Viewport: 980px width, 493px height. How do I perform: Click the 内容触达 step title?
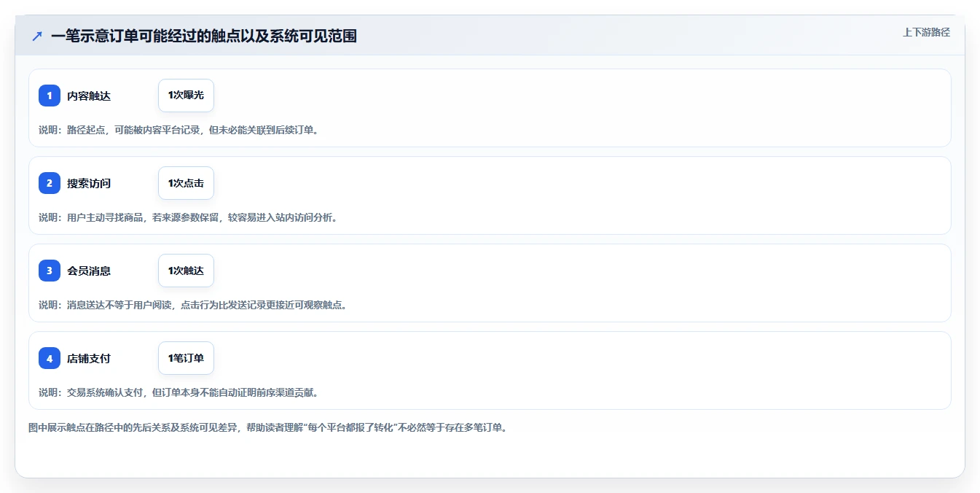point(89,96)
